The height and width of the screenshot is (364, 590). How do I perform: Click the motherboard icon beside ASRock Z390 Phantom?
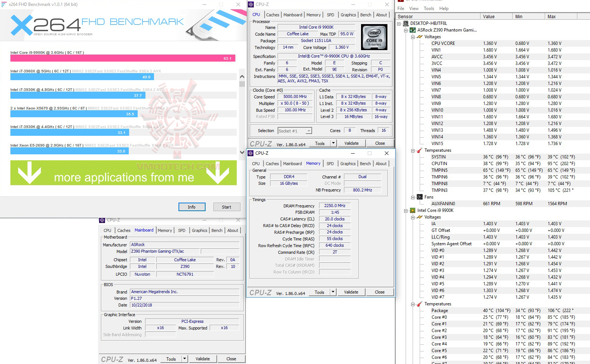(x=413, y=30)
